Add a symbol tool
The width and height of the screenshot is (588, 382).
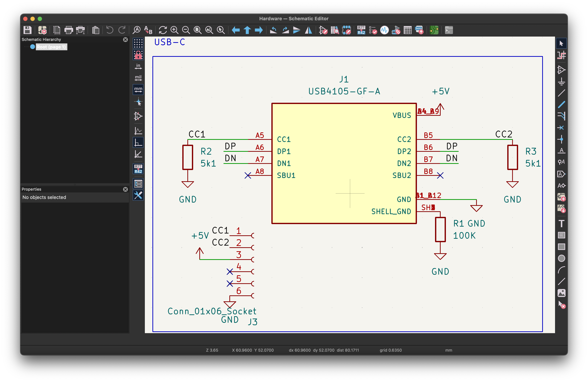click(x=561, y=70)
